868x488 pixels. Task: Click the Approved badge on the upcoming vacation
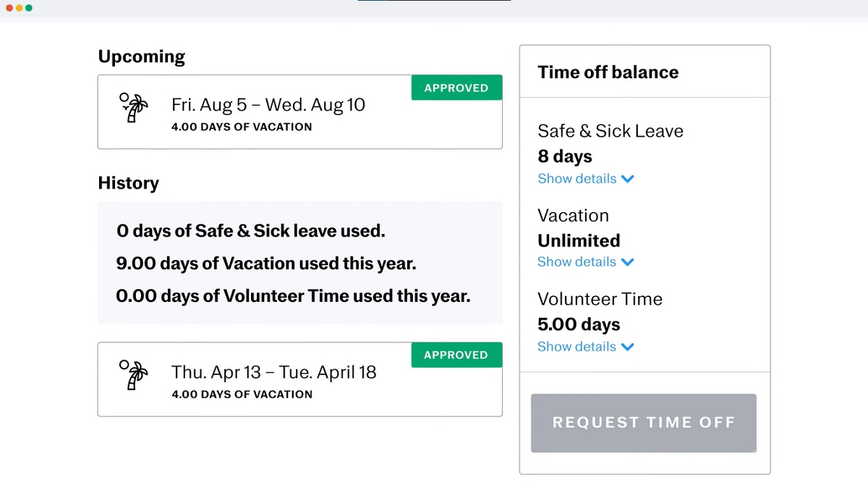[456, 88]
